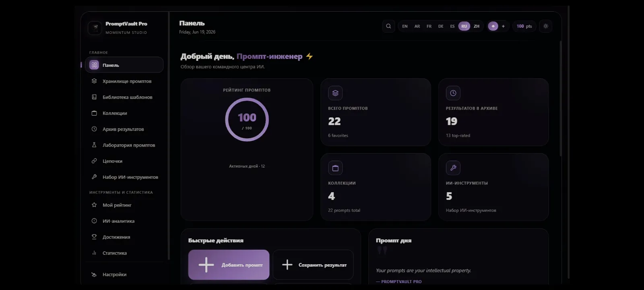
Task: Open Статистика in the sidebar
Action: pyautogui.click(x=124, y=253)
